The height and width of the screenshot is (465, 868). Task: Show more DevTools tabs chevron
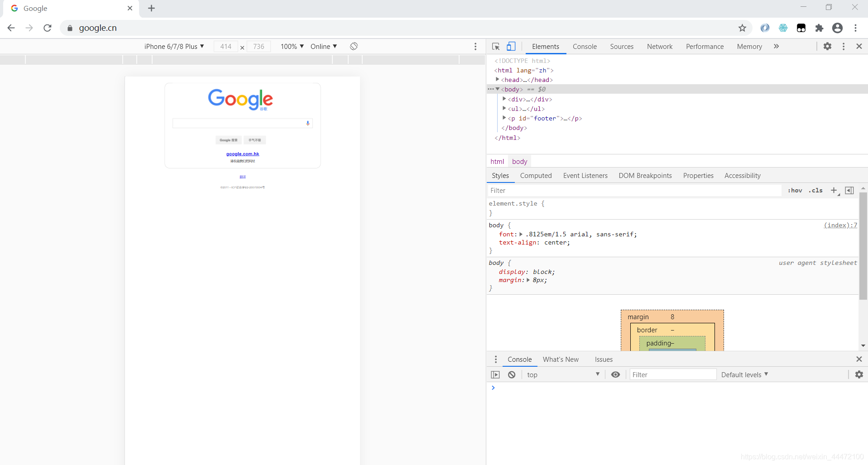click(x=777, y=46)
